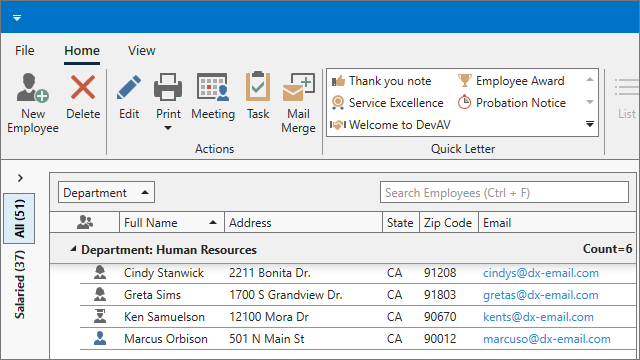Click the Edit pencil icon

[x=129, y=87]
